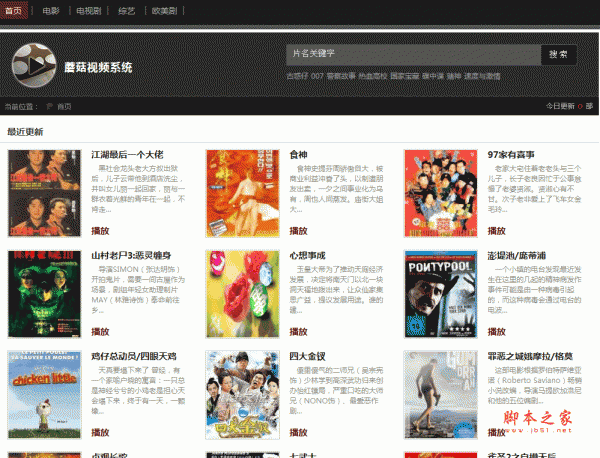Open the 罪恶之城娥摩拉 poster thumbnail
Screen dimensions: 600x458
[441, 394]
